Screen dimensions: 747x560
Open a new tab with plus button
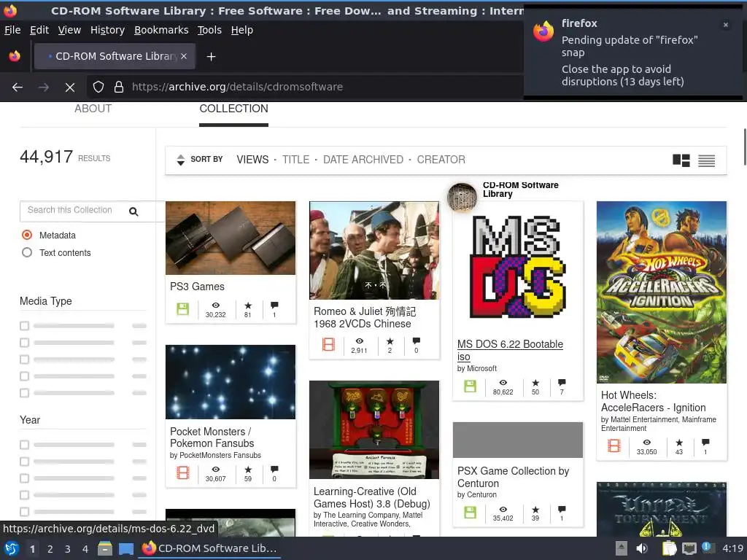pos(211,57)
